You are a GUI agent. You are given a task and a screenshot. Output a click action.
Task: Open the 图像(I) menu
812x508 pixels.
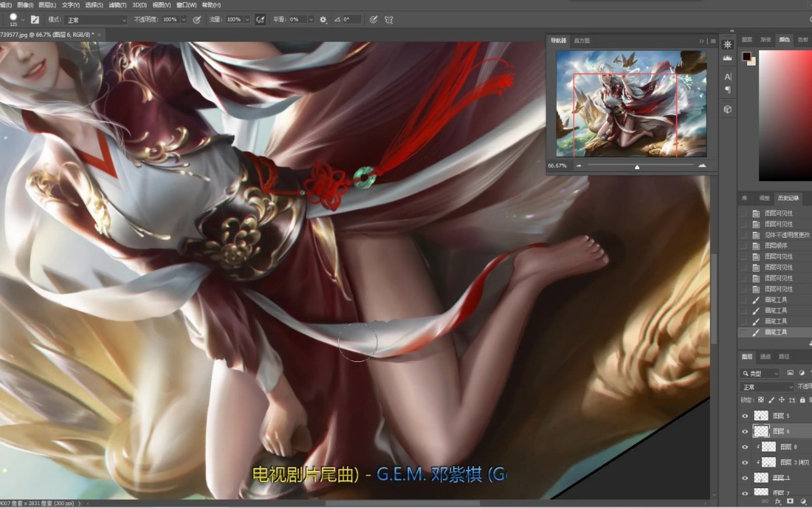[25, 5]
